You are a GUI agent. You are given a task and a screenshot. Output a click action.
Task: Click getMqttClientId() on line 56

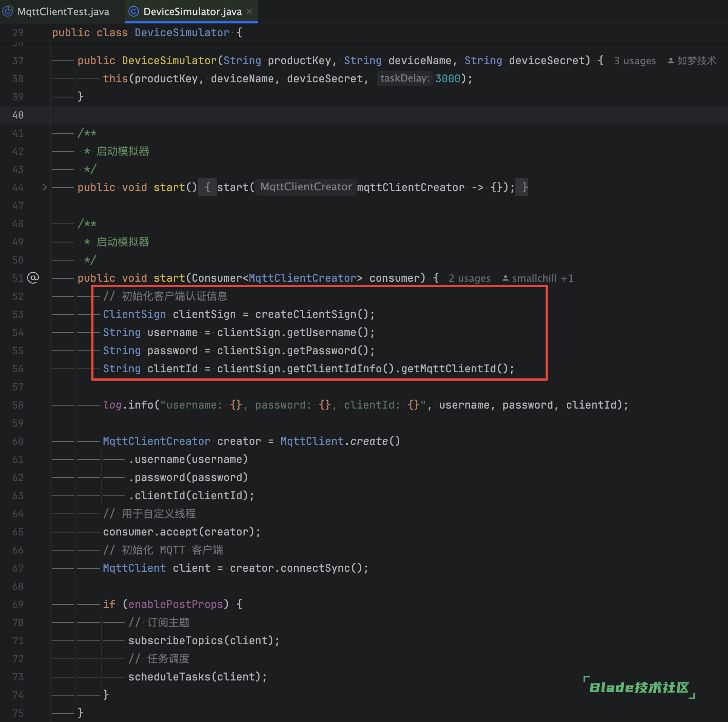454,369
